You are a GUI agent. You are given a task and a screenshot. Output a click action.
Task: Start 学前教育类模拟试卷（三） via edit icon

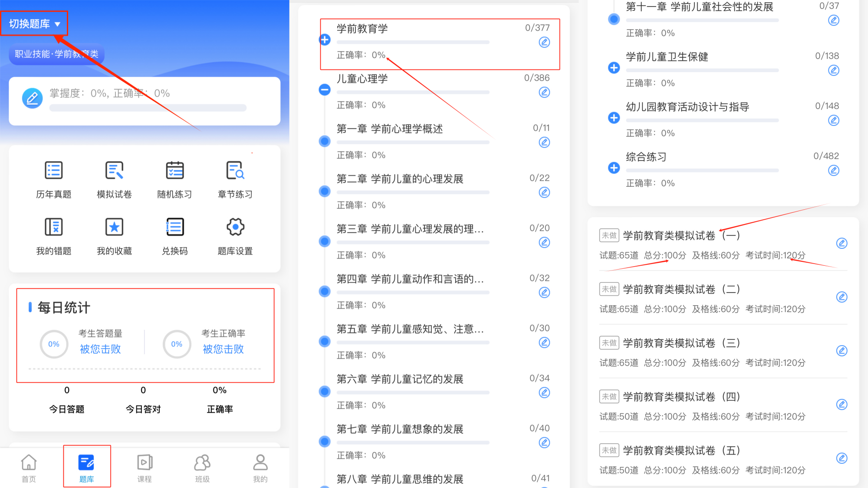pos(842,350)
